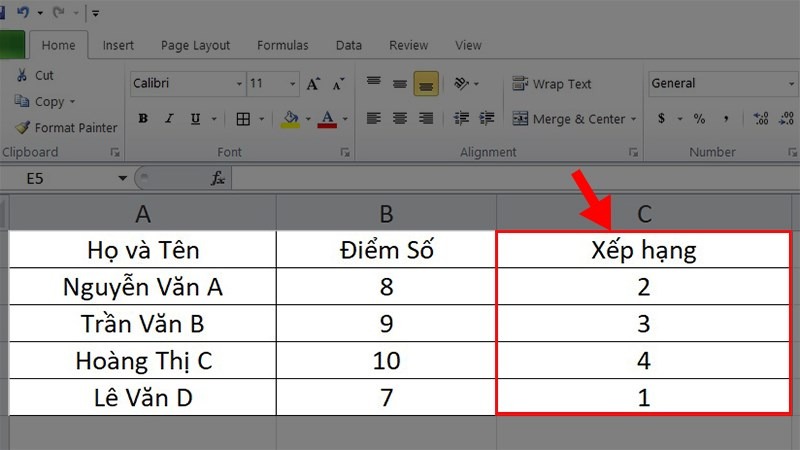This screenshot has height=450, width=800.
Task: Toggle Underline formatting
Action: [195, 119]
